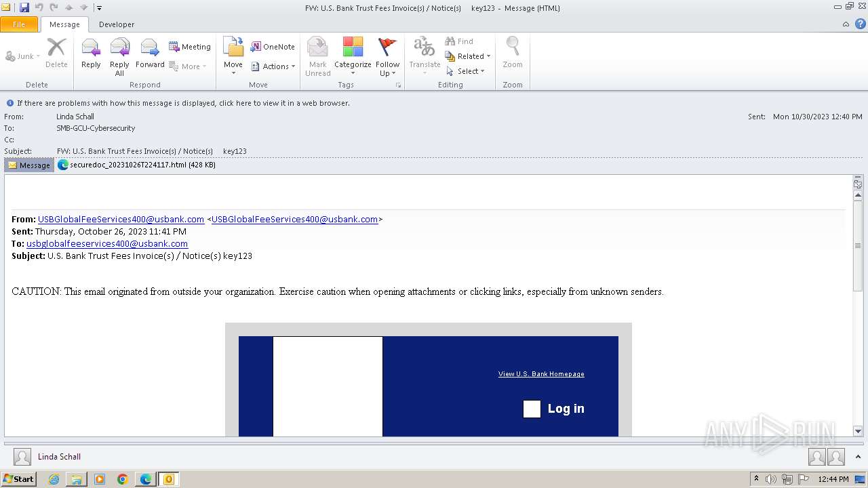Click the bracketed USBGlobalFeeServices400@usbank.com link
The width and height of the screenshot is (868, 488).
(294, 220)
